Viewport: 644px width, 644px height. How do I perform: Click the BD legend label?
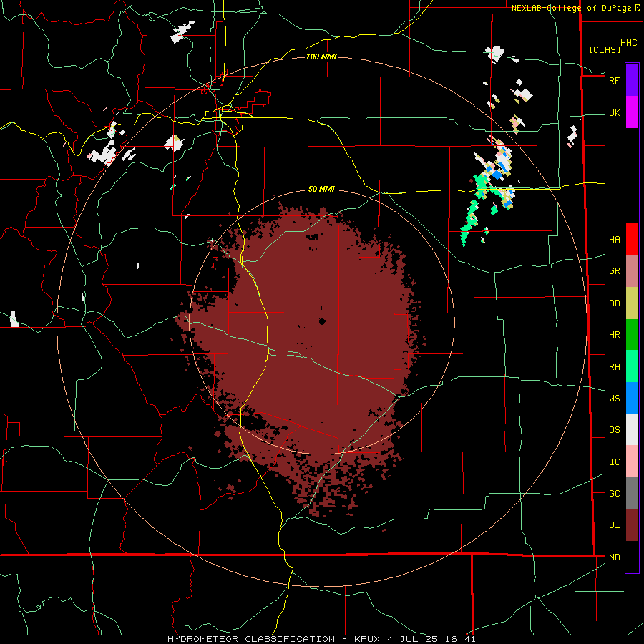pos(614,303)
